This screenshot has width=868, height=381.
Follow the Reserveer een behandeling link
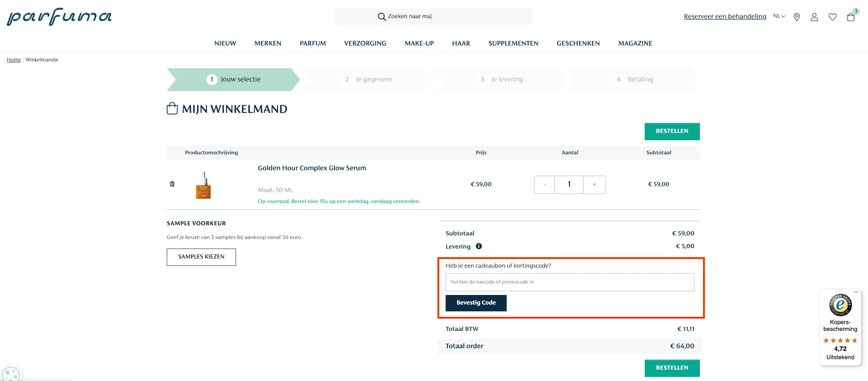(x=725, y=16)
